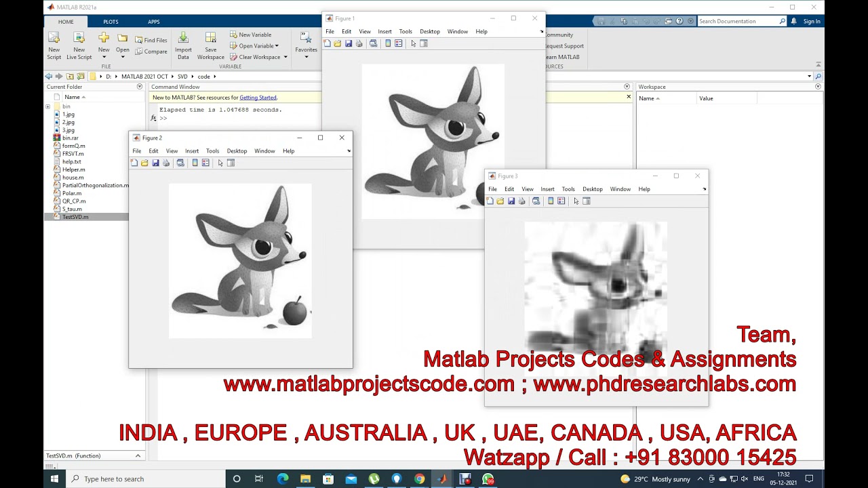Viewport: 868px width, 488px height.
Task: Select house.m file
Action: 73,178
